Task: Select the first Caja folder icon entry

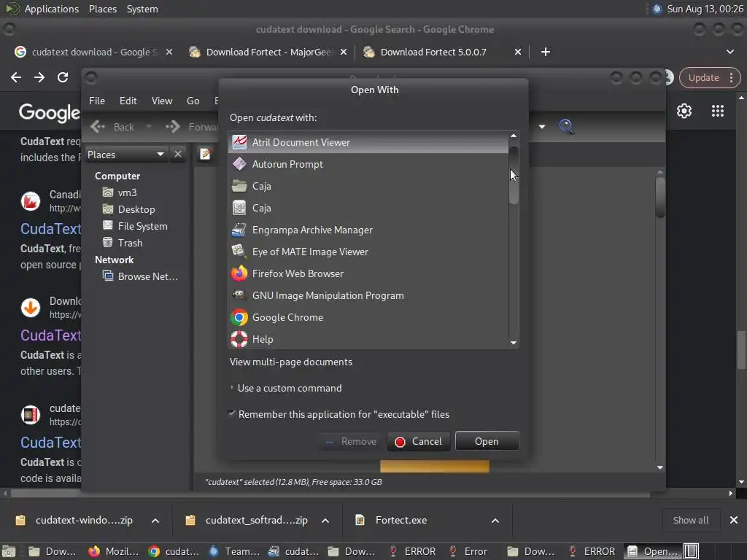Action: pyautogui.click(x=239, y=186)
